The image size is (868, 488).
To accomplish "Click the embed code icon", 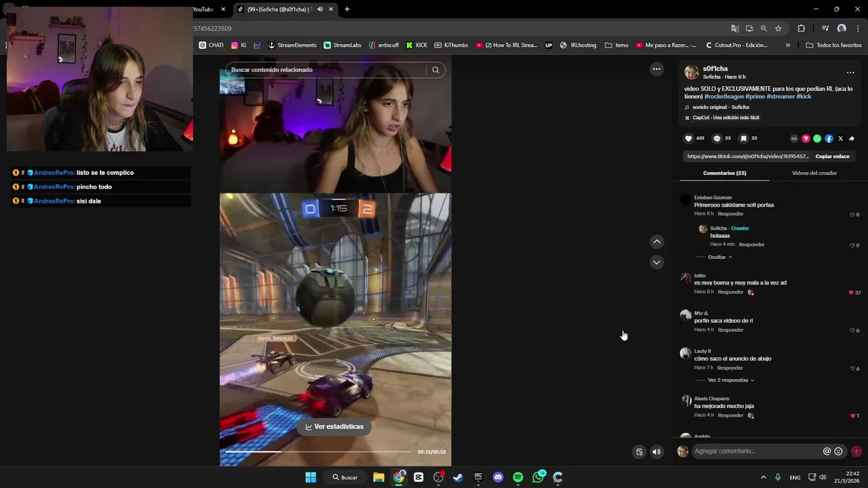I will point(794,138).
